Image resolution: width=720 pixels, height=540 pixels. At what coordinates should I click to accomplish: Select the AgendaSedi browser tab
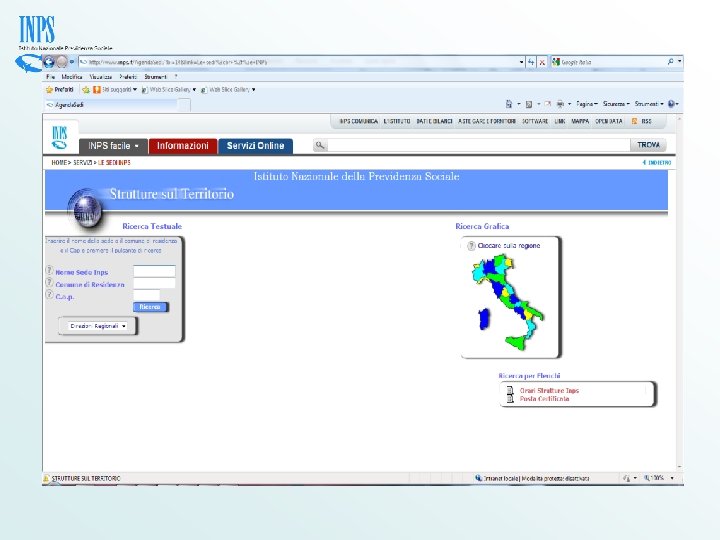click(111, 105)
